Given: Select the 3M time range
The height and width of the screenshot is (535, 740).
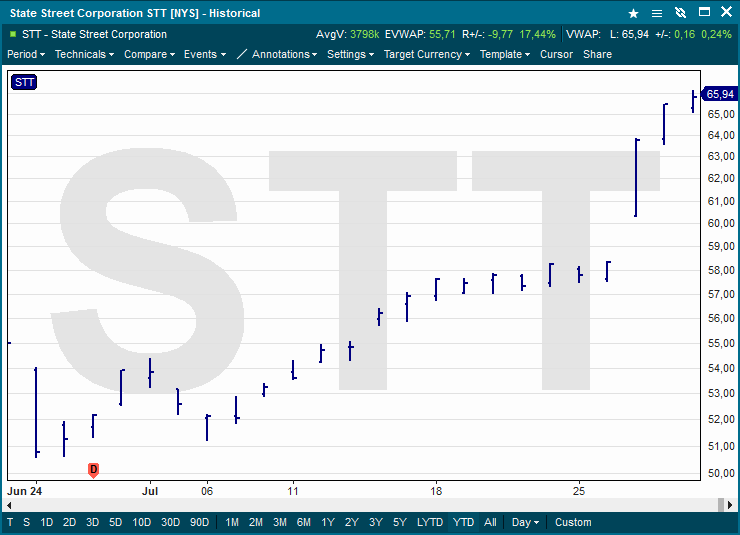Looking at the screenshot, I should coord(280,522).
